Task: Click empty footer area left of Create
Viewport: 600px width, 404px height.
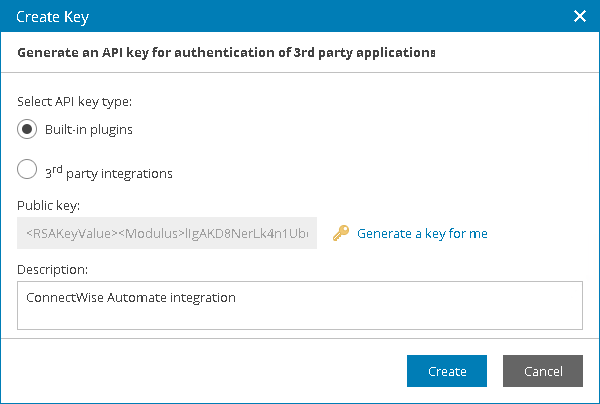Action: tap(200, 371)
